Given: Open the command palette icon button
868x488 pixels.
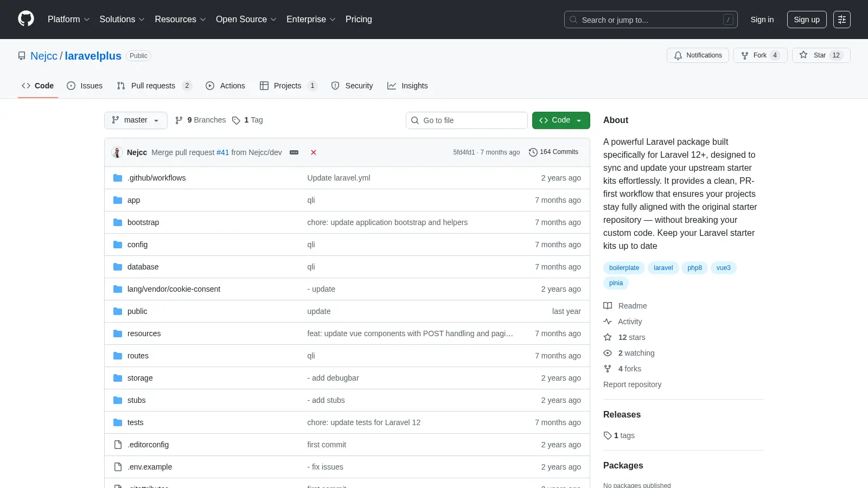Looking at the screenshot, I should 842,20.
